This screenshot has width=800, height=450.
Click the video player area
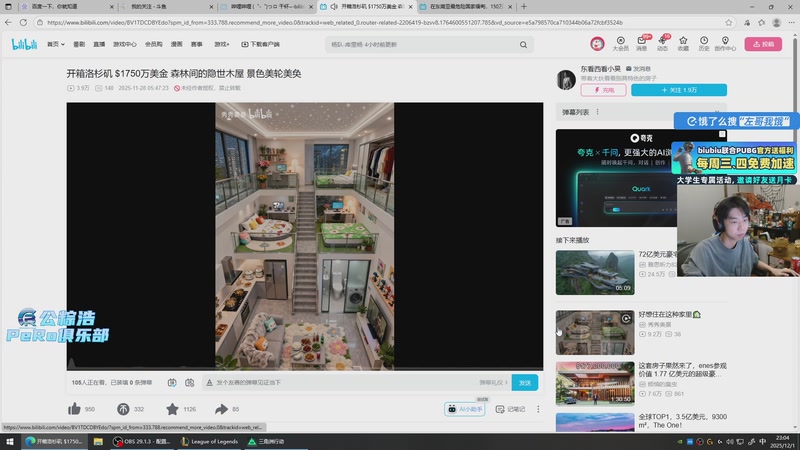tap(305, 236)
